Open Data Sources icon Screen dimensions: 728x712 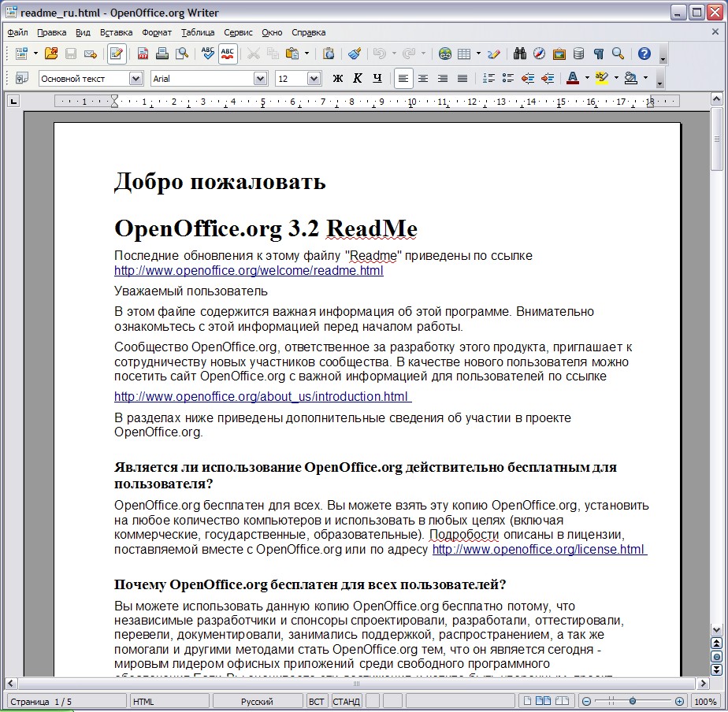(578, 54)
